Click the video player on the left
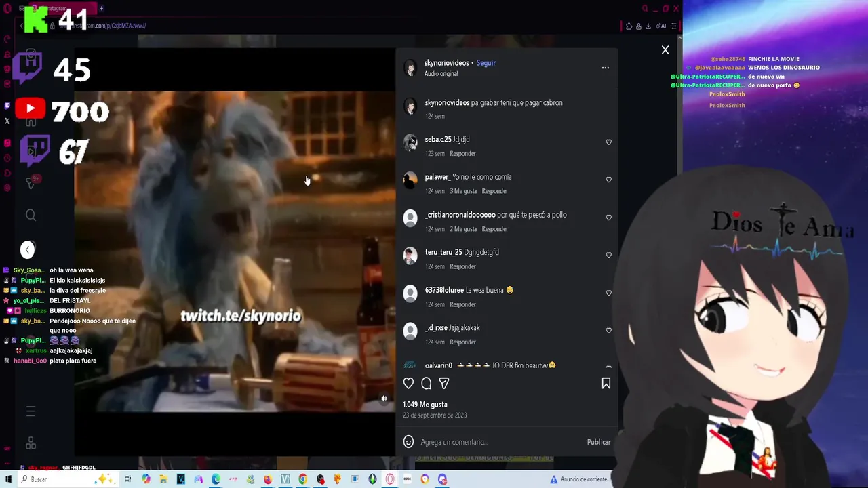The height and width of the screenshot is (488, 868). coord(235,251)
